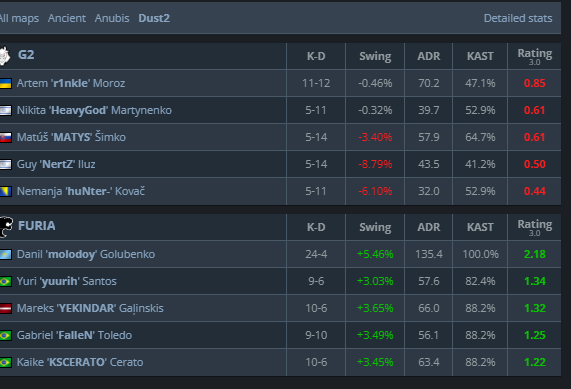Click the Brazil flag beside FalleN
This screenshot has width=571, height=389.
point(5,335)
